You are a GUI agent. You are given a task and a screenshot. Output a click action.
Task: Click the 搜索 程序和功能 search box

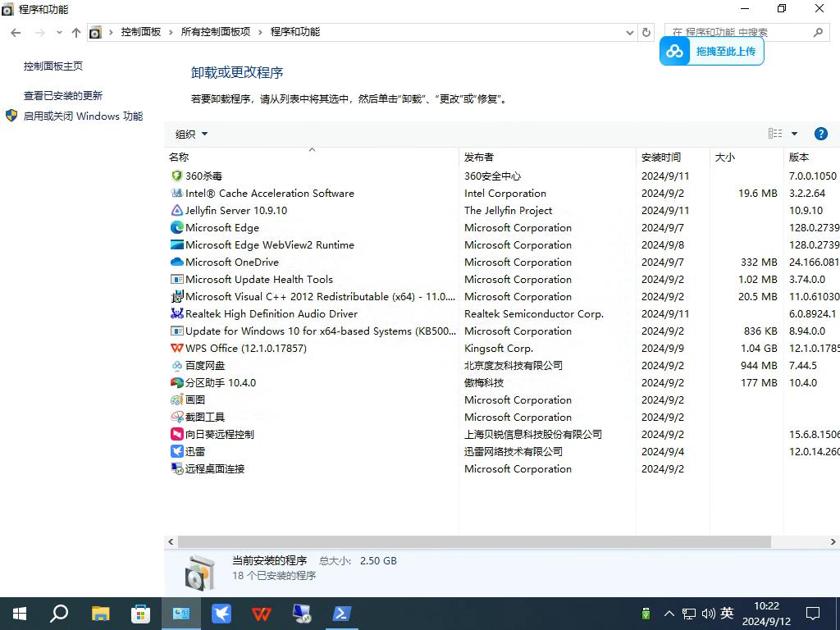click(738, 32)
